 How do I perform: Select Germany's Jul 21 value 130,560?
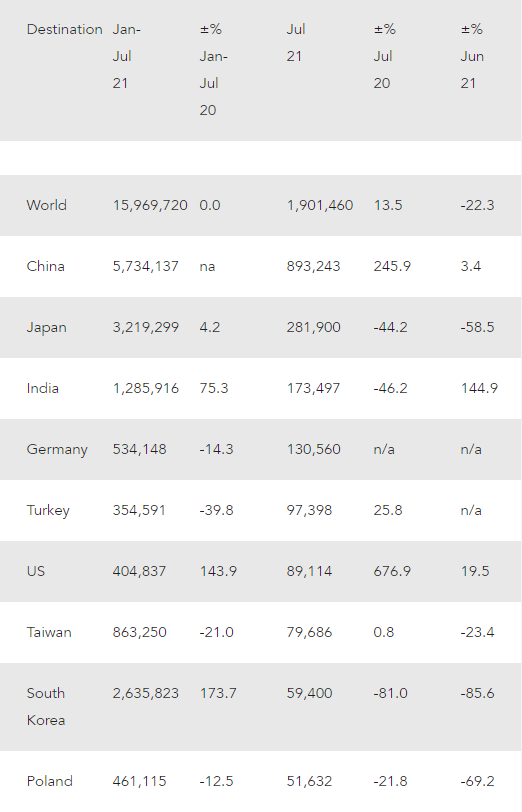click(314, 450)
